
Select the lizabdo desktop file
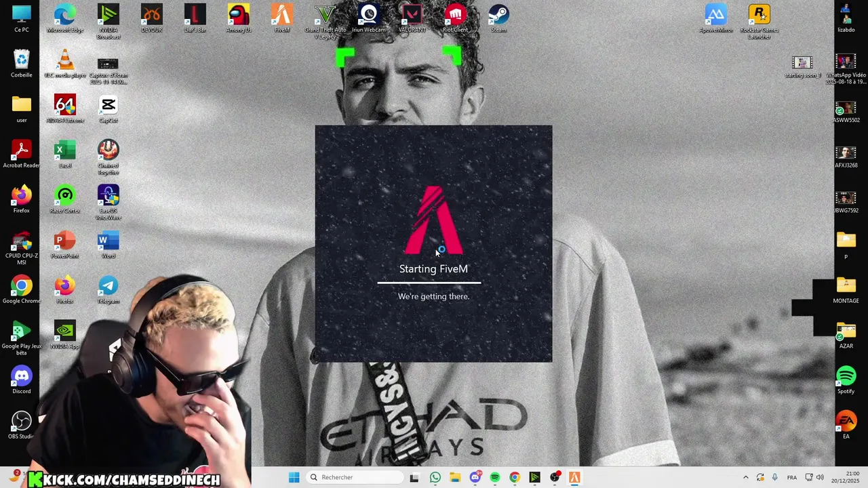(x=846, y=18)
